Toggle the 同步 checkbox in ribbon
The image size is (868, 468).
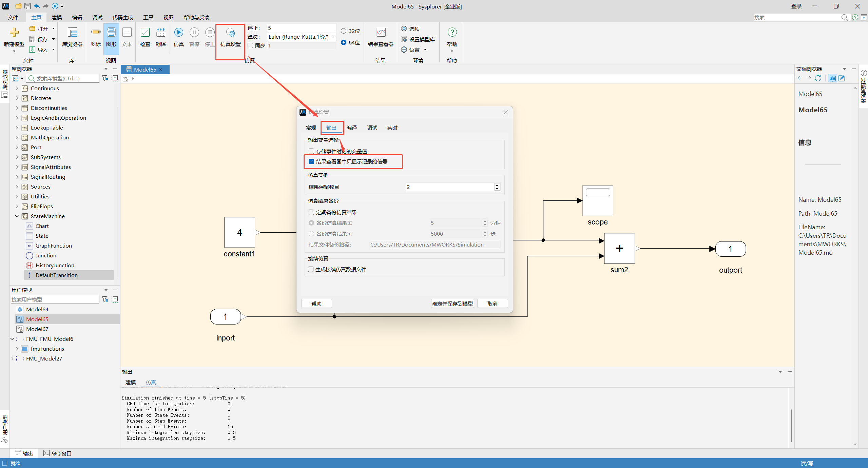[250, 45]
